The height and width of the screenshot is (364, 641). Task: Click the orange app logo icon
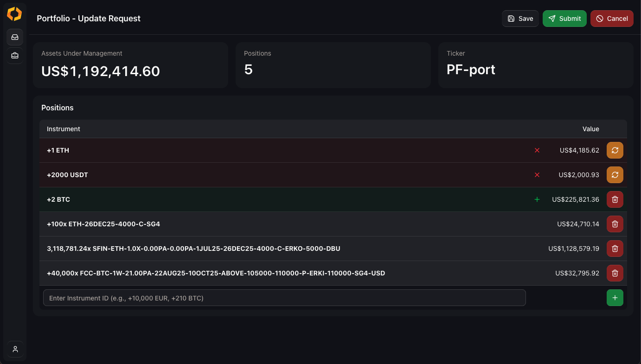[x=14, y=14]
